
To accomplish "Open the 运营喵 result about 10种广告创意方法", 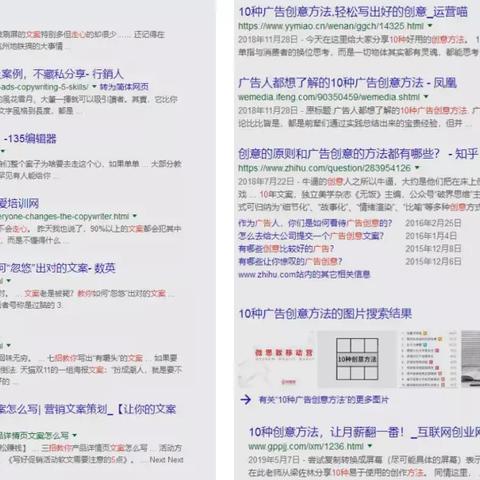I will (x=353, y=12).
